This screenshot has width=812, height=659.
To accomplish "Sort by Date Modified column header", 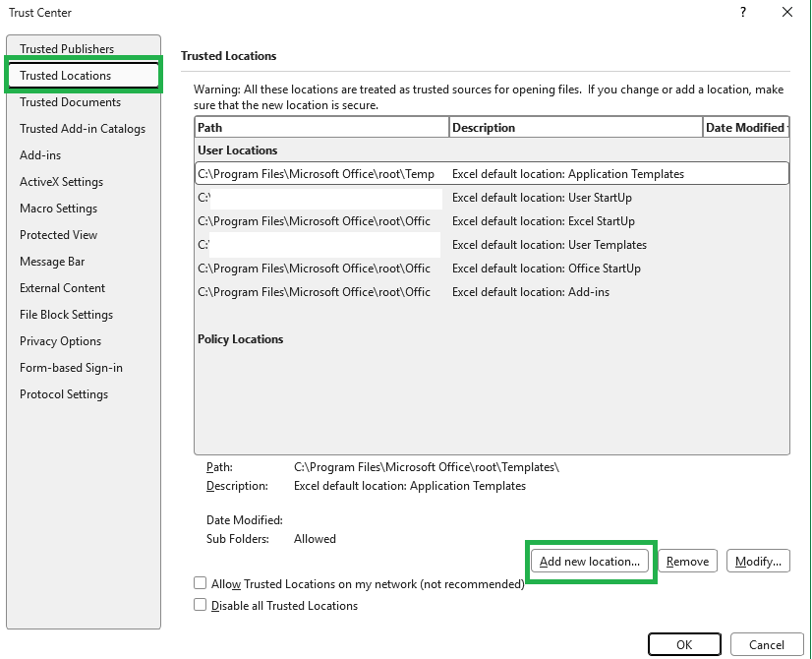I will click(x=746, y=128).
